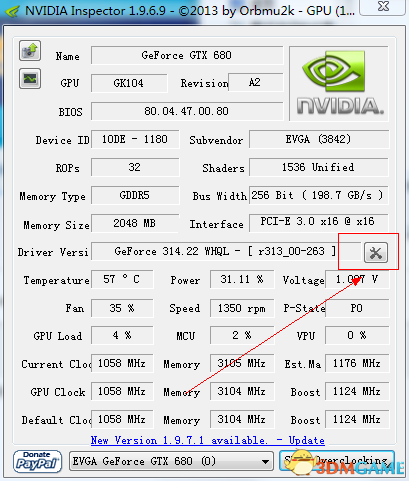The height and width of the screenshot is (481, 409).
Task: Click the 1536 Unified shaders field
Action: [319, 167]
